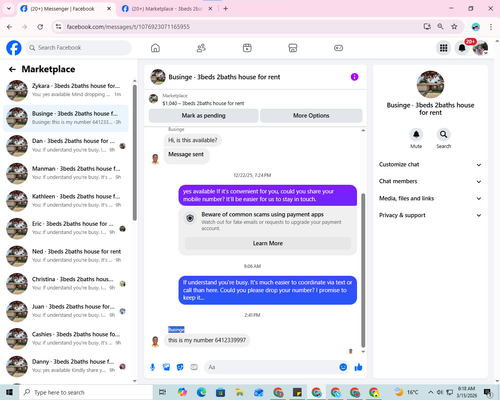This screenshot has height=400, width=500.
Task: Choose a sticker icon
Action: [180, 367]
